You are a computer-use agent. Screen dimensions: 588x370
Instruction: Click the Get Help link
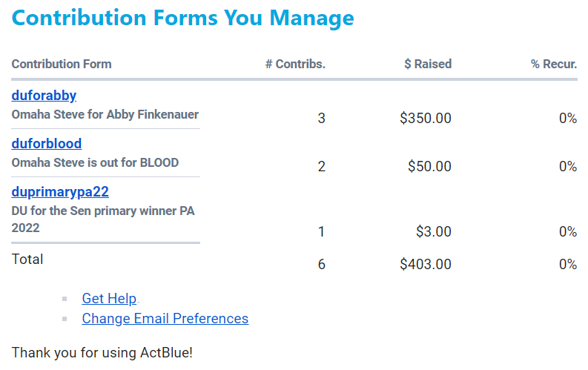[x=109, y=299]
